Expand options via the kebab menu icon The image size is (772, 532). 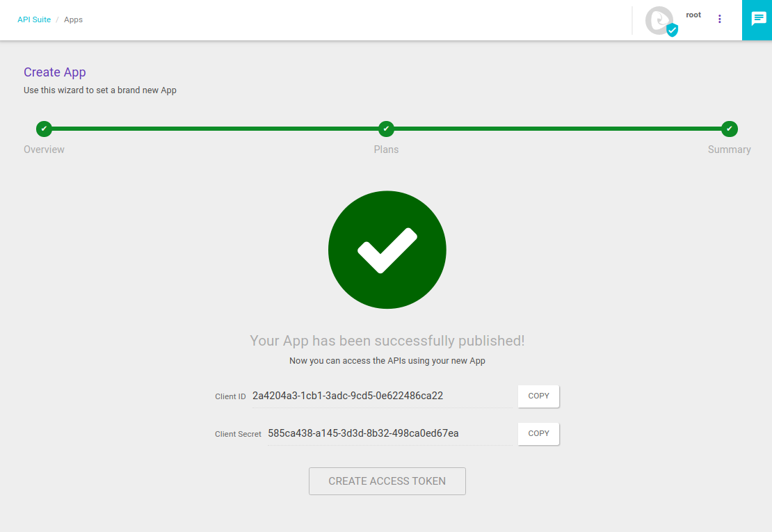(x=719, y=19)
